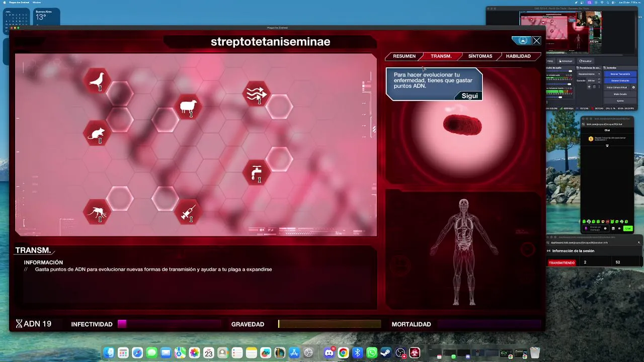Click the Kick dashboard address bar

594,242
